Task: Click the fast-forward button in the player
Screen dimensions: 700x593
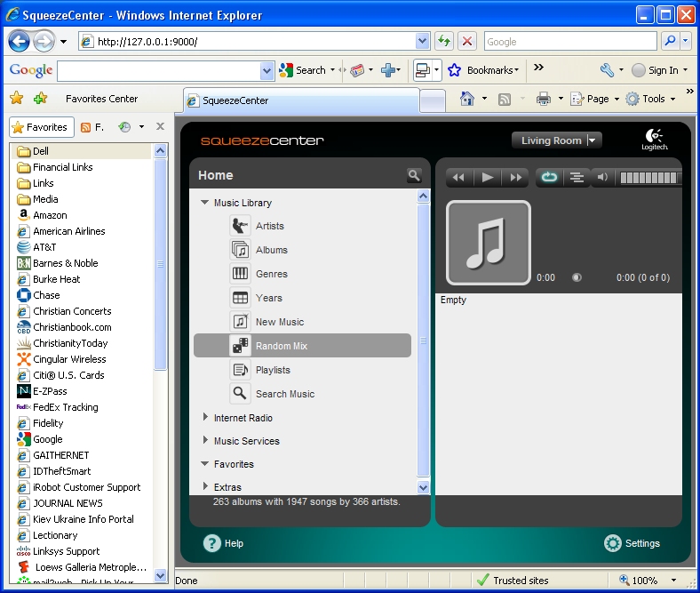Action: click(515, 178)
